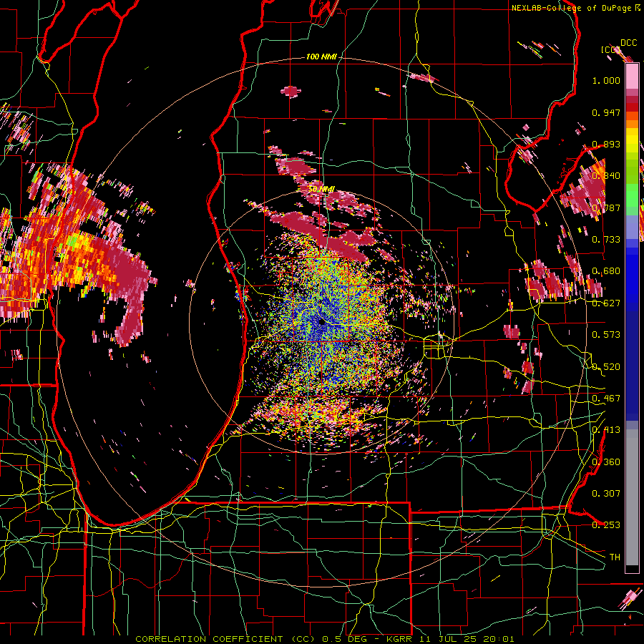The height and width of the screenshot is (644, 644).
Task: Click the 100 NMI range ring label
Action: pyautogui.click(x=321, y=57)
